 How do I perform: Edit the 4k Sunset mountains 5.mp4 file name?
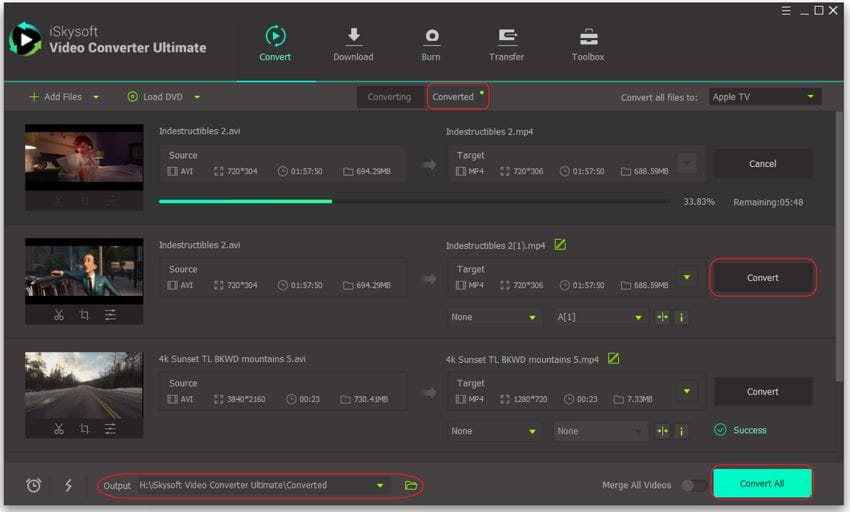613,359
